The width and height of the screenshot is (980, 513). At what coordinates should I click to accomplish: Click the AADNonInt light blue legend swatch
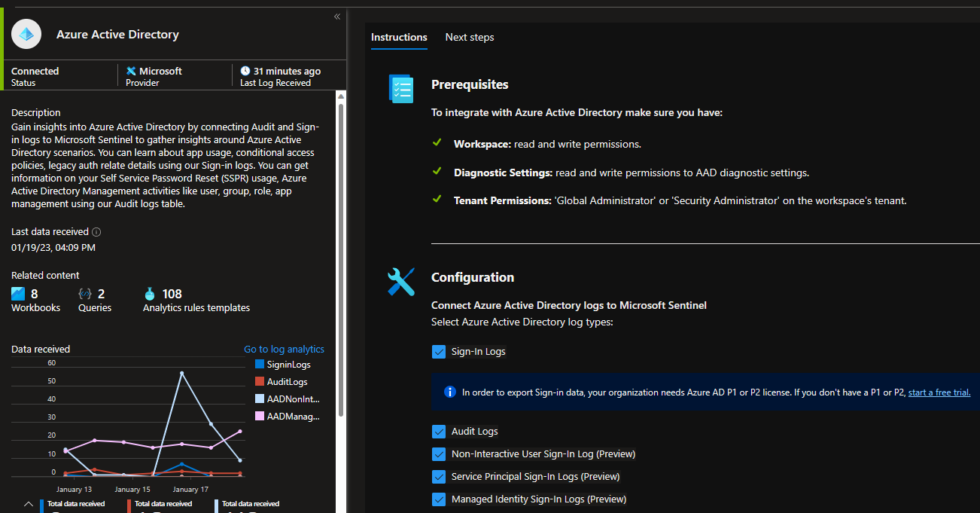click(260, 399)
